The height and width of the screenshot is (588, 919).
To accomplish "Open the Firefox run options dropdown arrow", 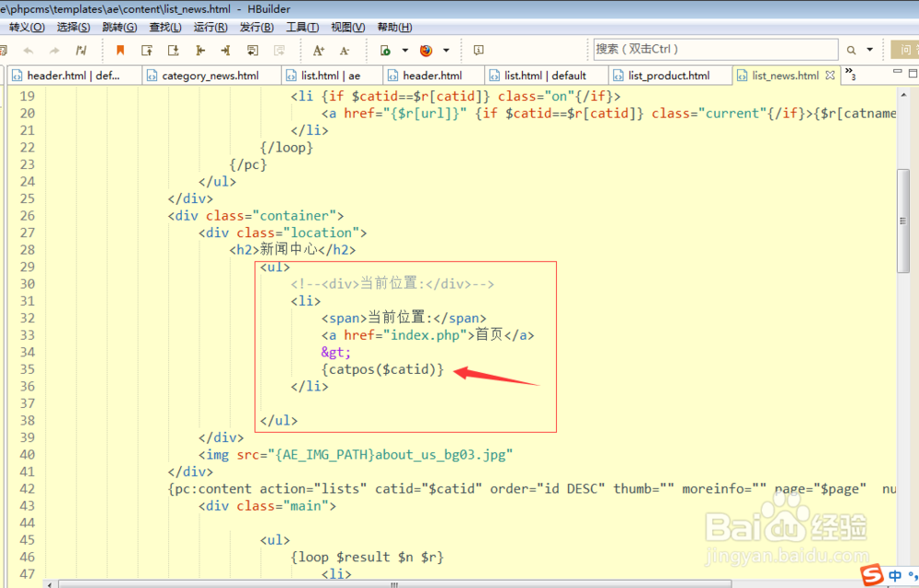I will click(447, 51).
